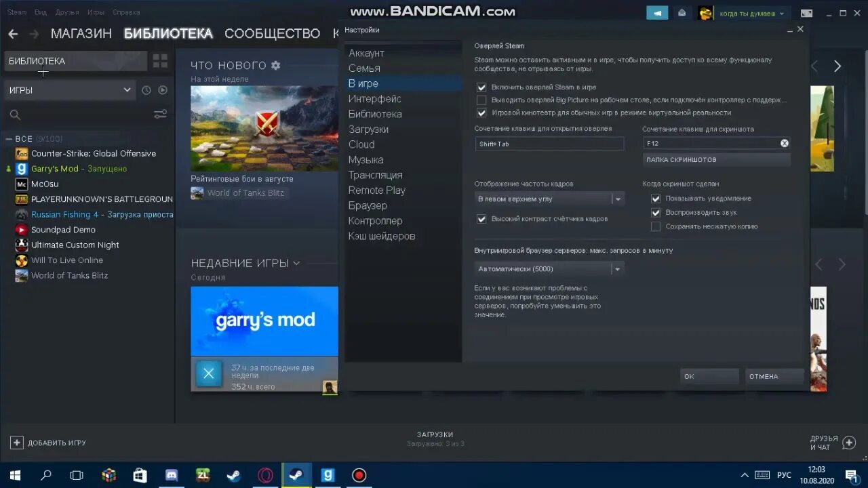Click the Garry's Mod list icon
868x488 pixels.
click(22, 169)
